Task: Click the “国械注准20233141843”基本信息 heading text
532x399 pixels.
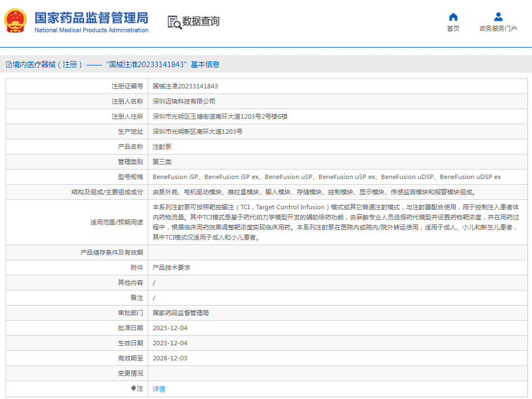Action: 163,64
